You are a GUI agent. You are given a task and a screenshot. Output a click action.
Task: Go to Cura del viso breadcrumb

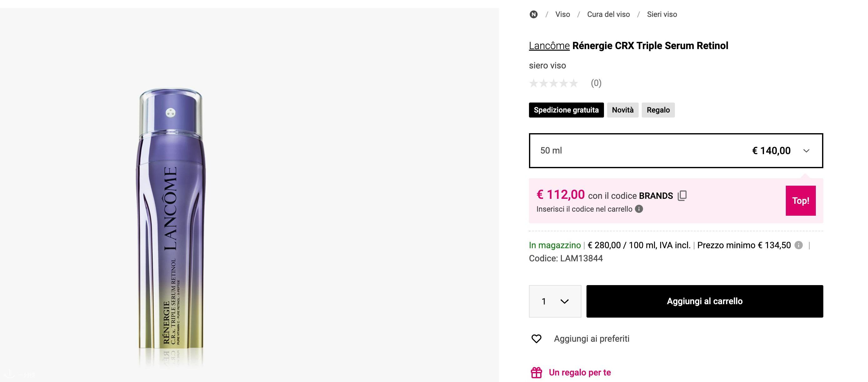pos(608,14)
